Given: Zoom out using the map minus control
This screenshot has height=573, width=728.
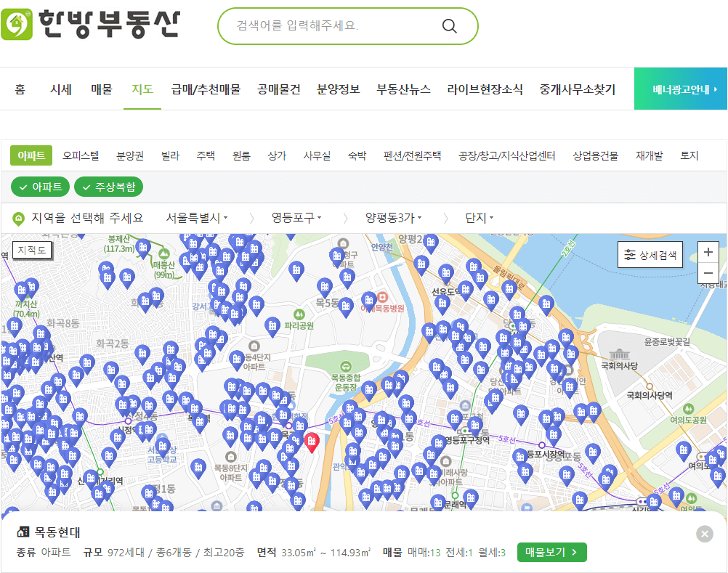Looking at the screenshot, I should pos(708,272).
